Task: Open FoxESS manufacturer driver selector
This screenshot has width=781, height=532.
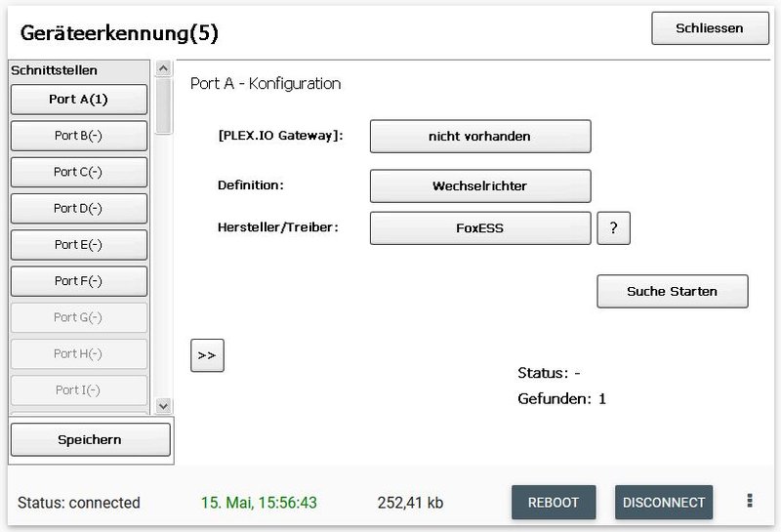Action: (479, 228)
